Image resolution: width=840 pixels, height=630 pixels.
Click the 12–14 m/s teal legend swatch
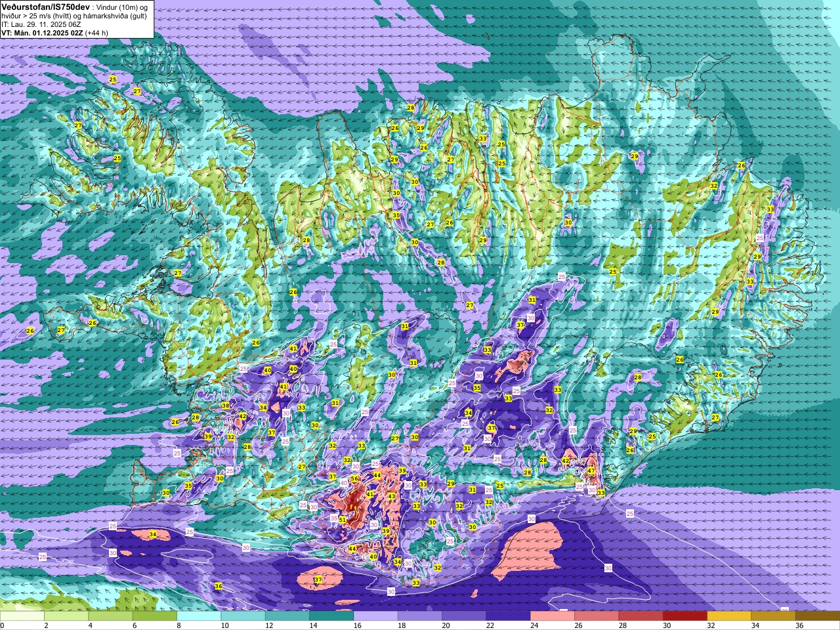tap(287, 616)
